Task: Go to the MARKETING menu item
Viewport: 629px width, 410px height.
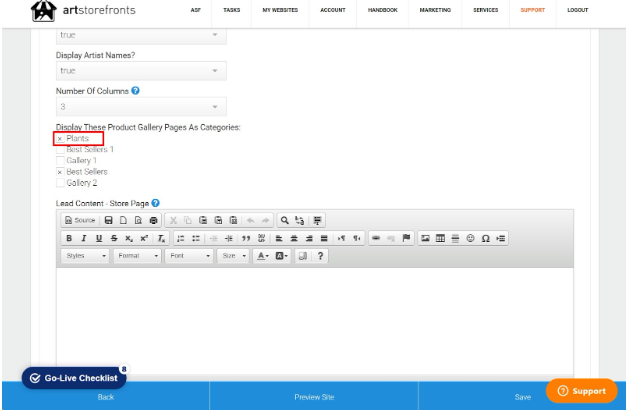Action: [x=435, y=10]
